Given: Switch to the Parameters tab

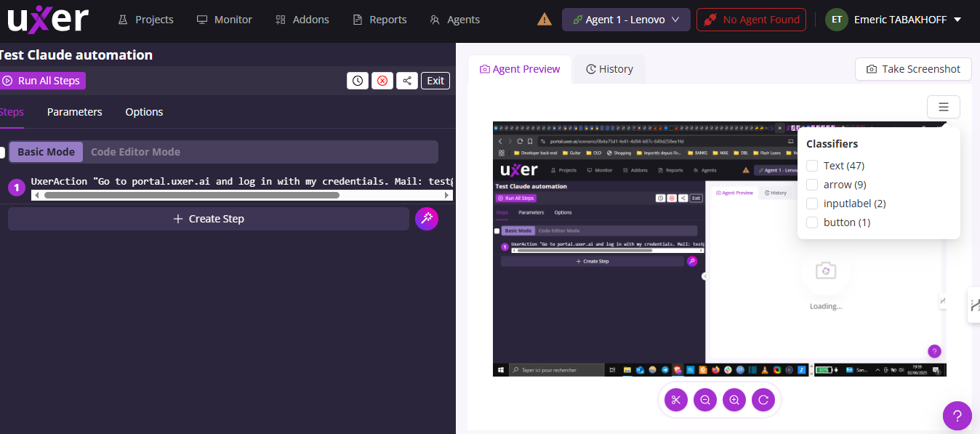Looking at the screenshot, I should pos(75,112).
